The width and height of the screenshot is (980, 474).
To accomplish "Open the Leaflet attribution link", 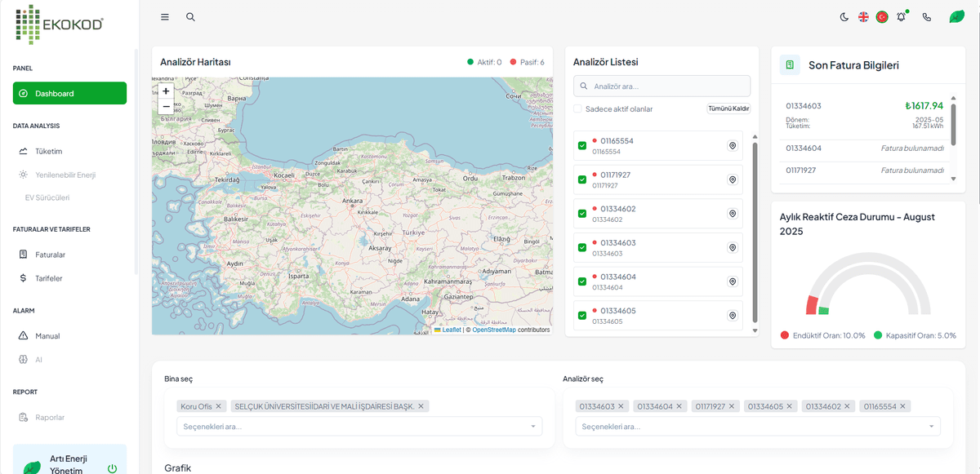I will [448, 330].
